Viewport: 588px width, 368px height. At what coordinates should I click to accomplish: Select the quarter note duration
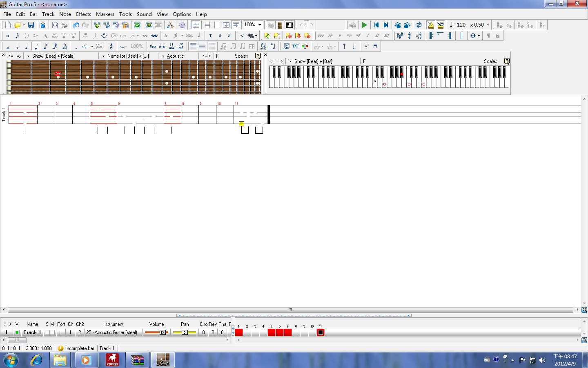click(x=27, y=46)
